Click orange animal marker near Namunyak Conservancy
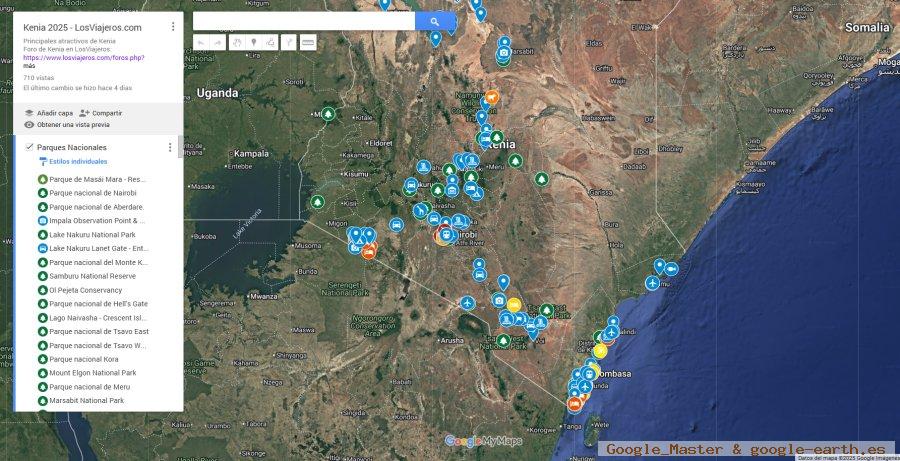 tap(491, 96)
